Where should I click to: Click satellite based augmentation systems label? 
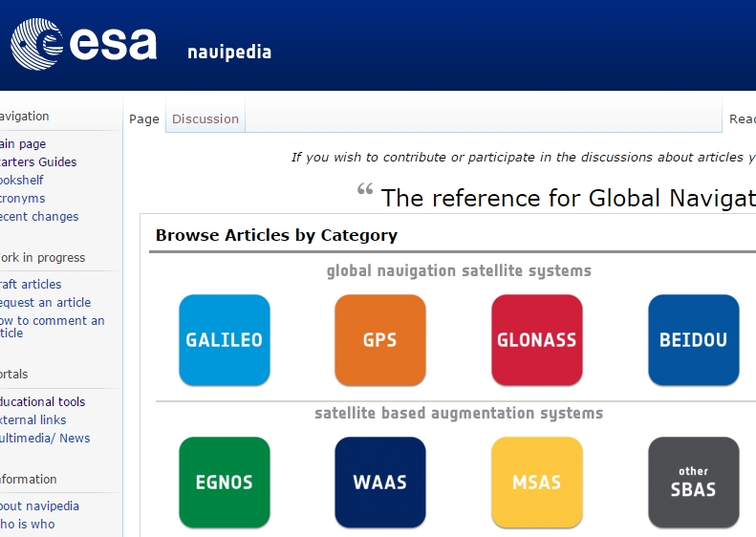[x=459, y=413]
